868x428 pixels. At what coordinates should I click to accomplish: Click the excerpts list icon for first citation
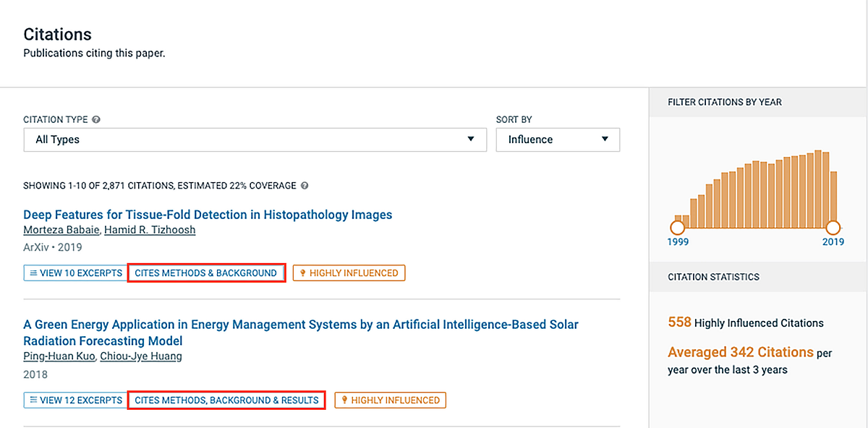pyautogui.click(x=33, y=273)
